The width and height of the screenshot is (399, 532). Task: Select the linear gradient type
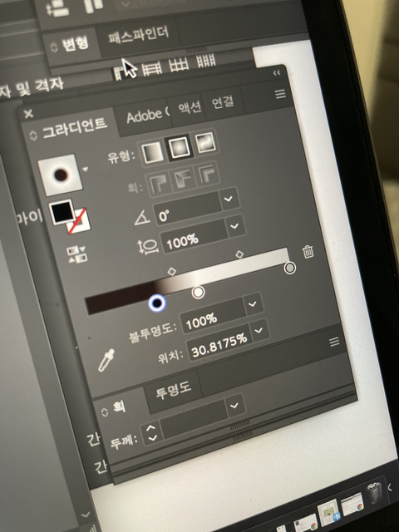[152, 153]
